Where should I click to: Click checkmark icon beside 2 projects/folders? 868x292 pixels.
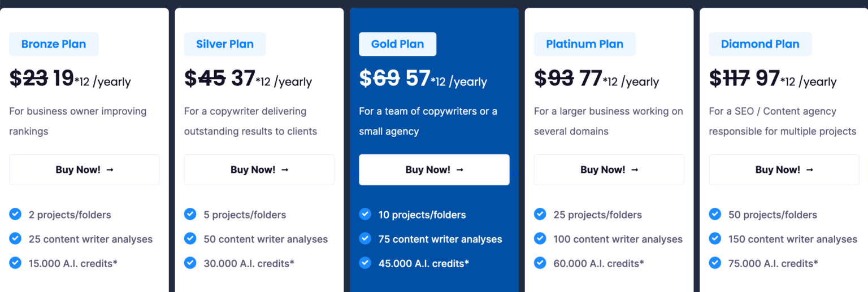click(x=15, y=214)
